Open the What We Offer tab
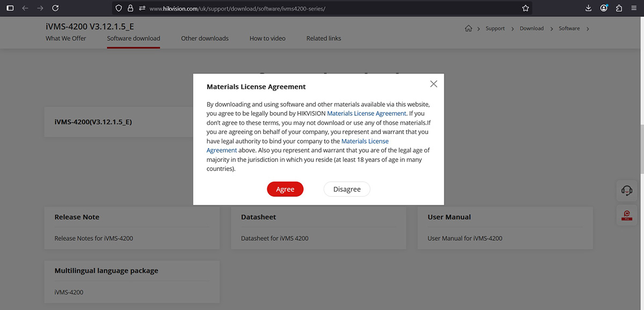This screenshot has width=644, height=310. [65, 39]
